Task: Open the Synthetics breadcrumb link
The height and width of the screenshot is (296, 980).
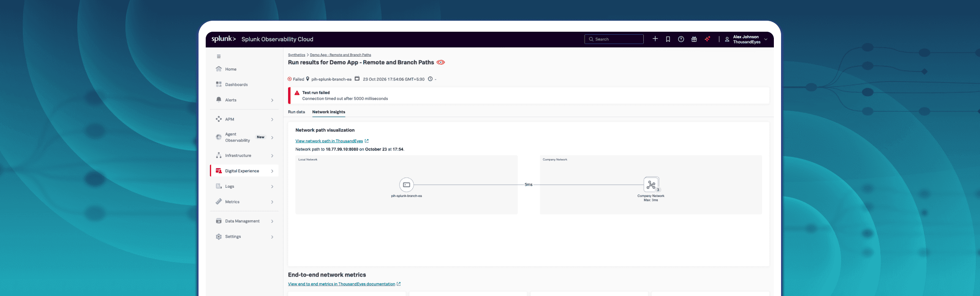Action: [297, 55]
